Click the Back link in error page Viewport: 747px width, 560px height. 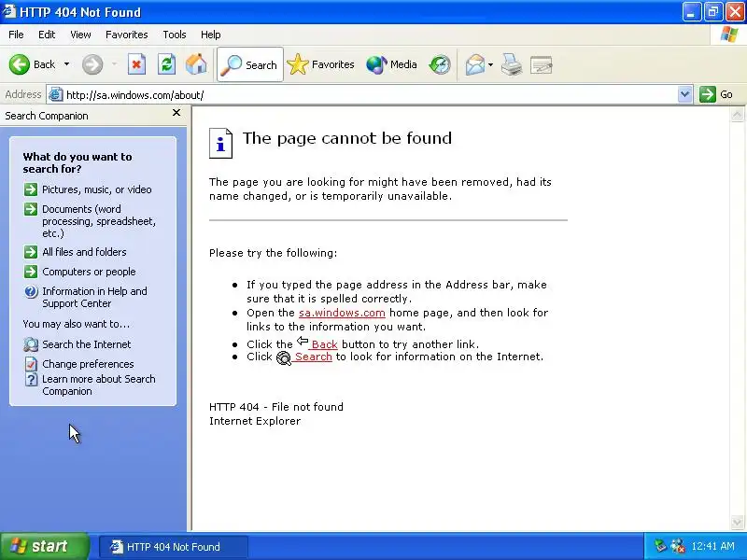(324, 344)
